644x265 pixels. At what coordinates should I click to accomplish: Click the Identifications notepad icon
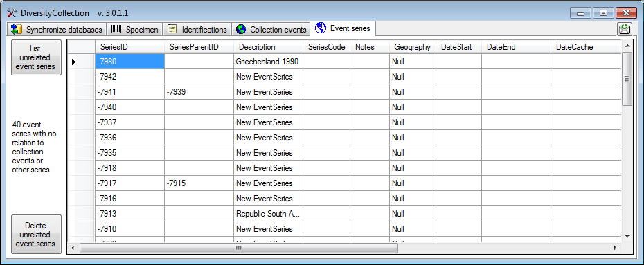click(172, 29)
